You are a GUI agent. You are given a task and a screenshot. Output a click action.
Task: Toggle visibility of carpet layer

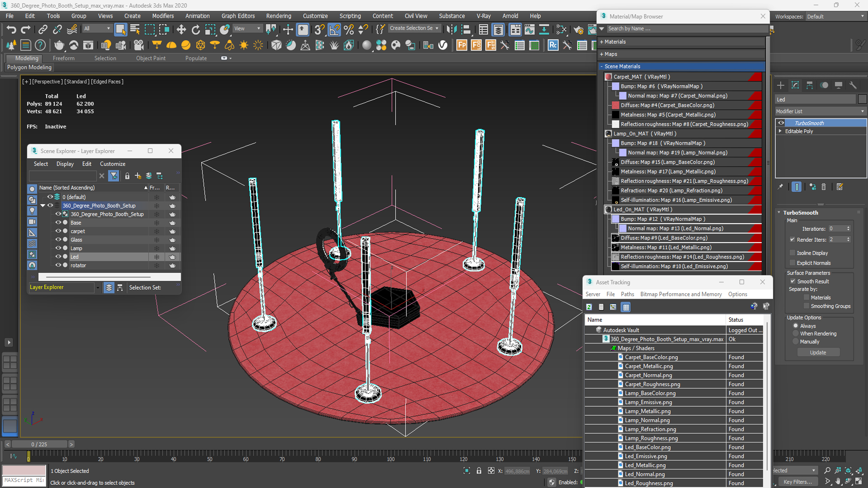click(x=58, y=230)
